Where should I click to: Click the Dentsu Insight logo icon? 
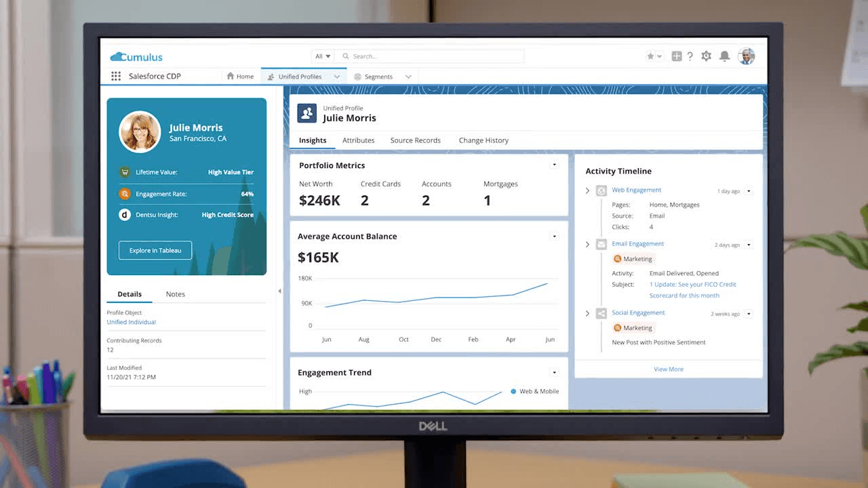tap(125, 215)
